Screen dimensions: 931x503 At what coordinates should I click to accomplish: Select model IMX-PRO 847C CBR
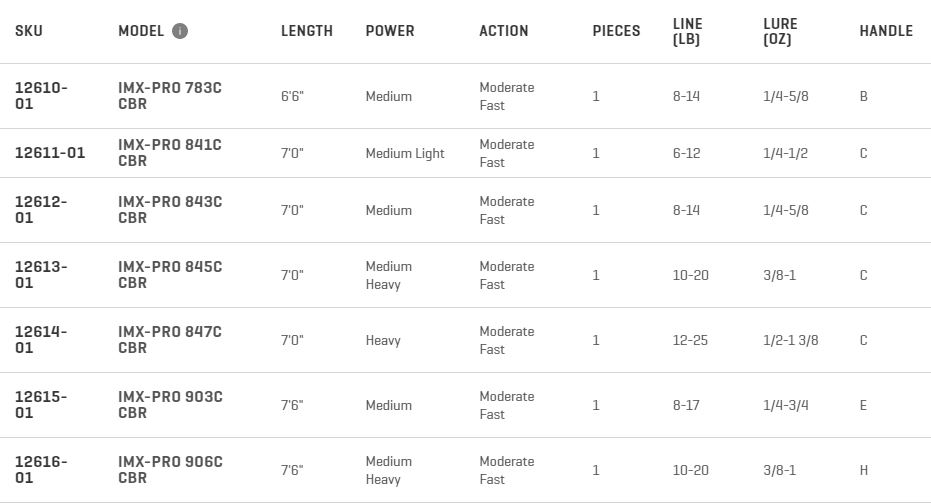(x=170, y=340)
